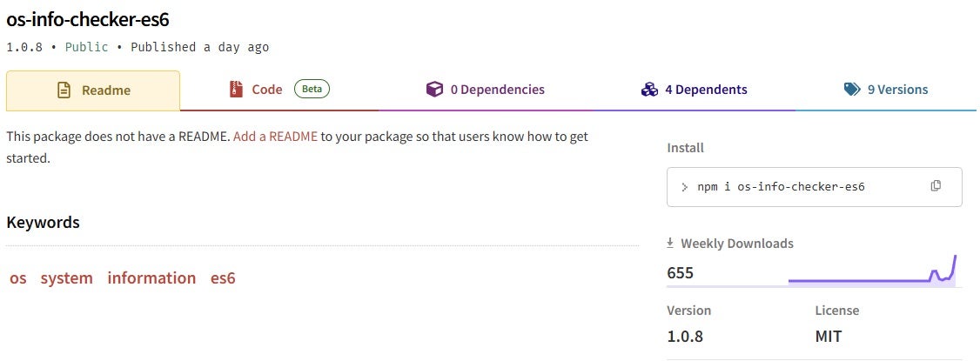Viewport: 980px width, 361px height.
Task: Open the "os" keyword link
Action: (x=18, y=278)
